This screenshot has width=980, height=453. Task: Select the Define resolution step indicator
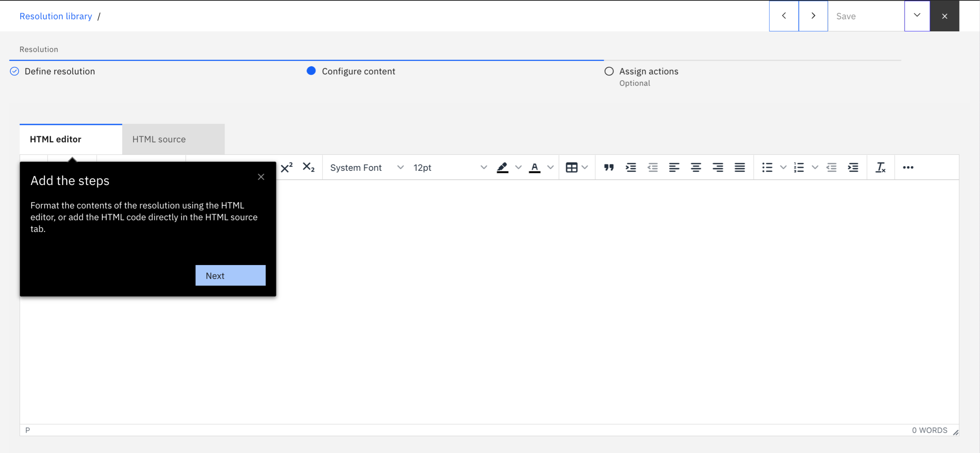click(x=14, y=71)
